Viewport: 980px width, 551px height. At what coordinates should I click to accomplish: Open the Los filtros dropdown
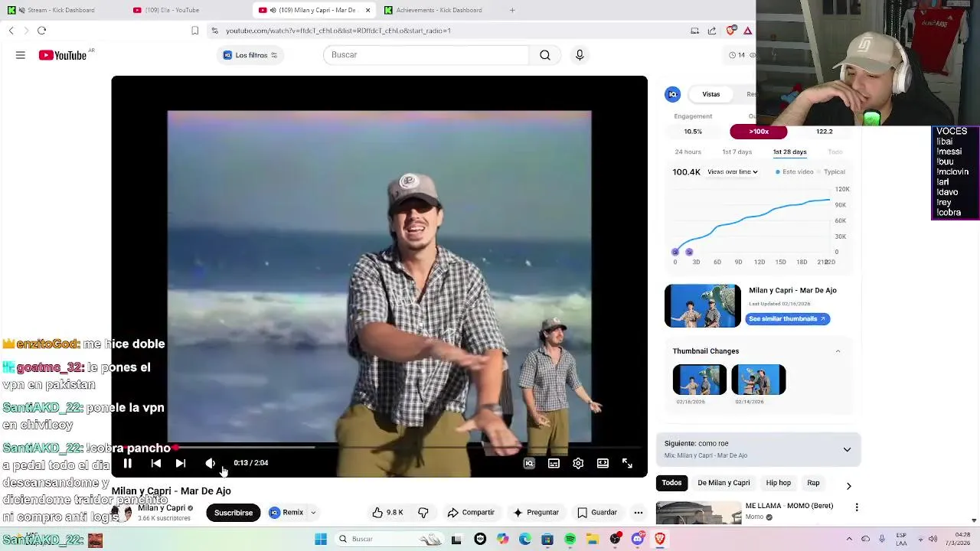click(250, 55)
